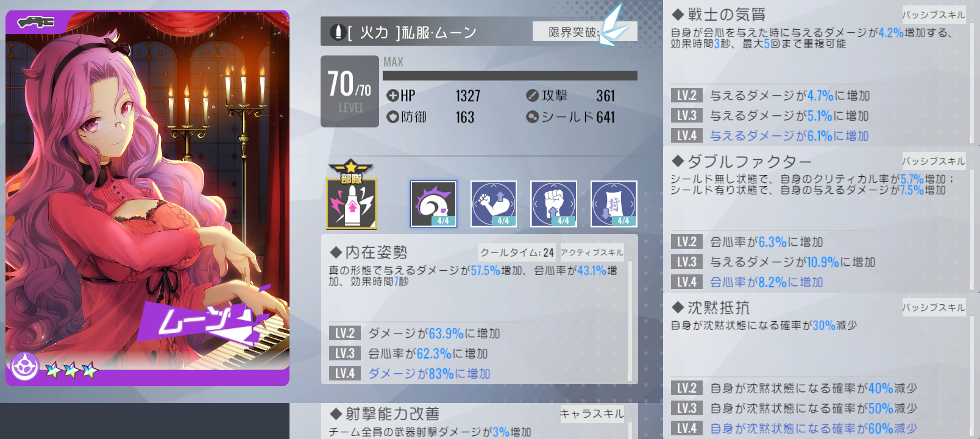
Task: Click the level experience progress bar
Action: coord(510,76)
